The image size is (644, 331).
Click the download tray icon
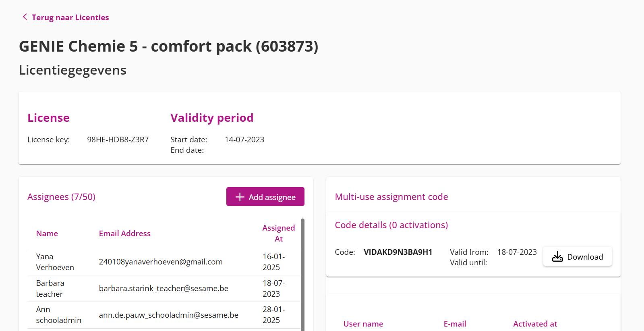(x=557, y=256)
